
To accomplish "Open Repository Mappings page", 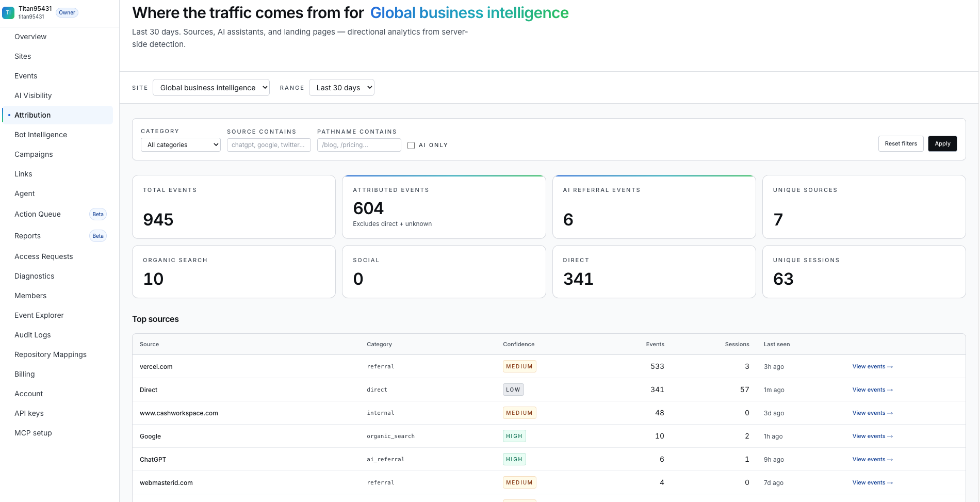I will (x=57, y=354).
